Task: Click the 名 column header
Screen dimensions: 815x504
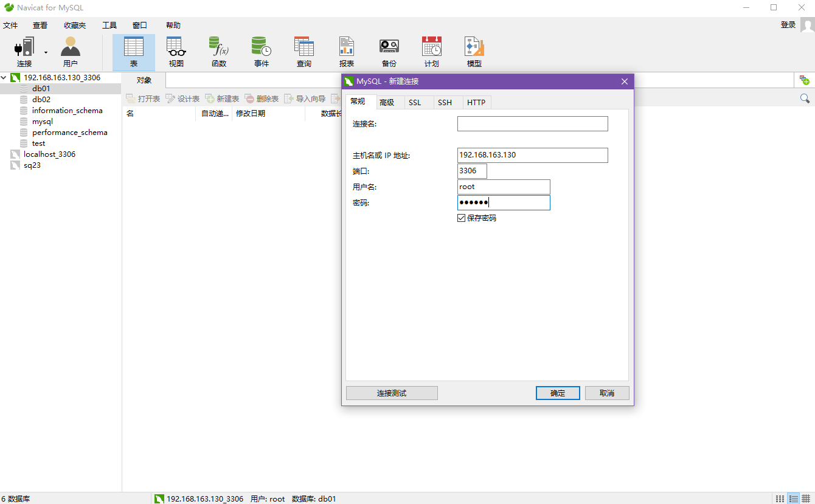Action: (159, 114)
